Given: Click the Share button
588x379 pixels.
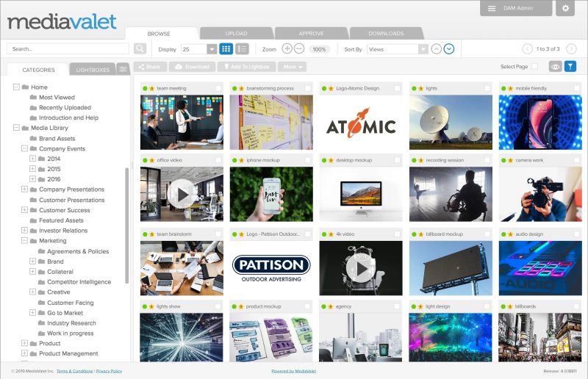Looking at the screenshot, I should [x=150, y=67].
